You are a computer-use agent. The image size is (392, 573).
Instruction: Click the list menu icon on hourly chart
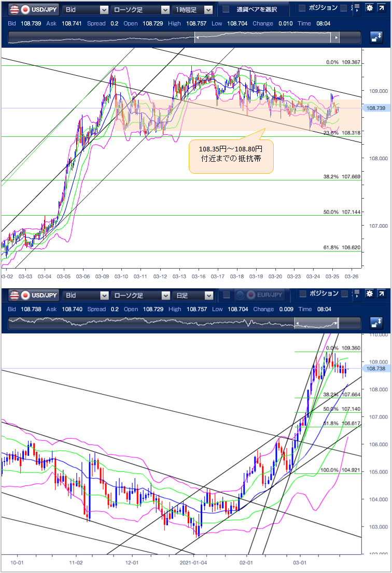coord(357,8)
